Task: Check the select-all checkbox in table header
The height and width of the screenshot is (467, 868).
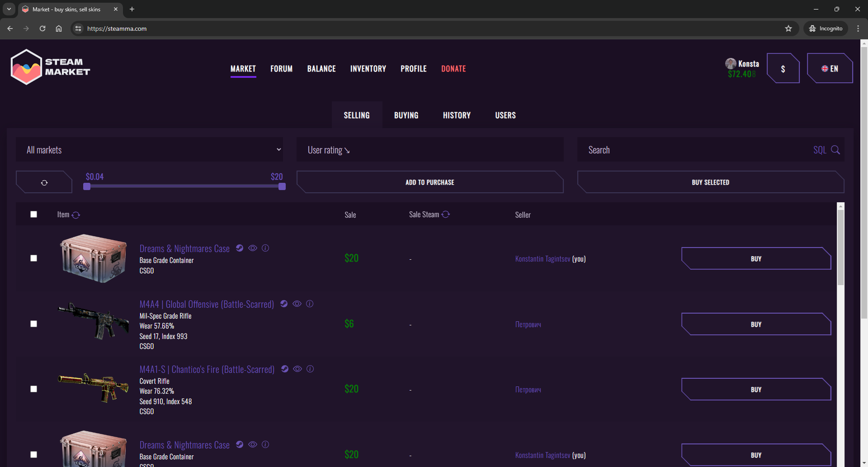Action: 34,214
